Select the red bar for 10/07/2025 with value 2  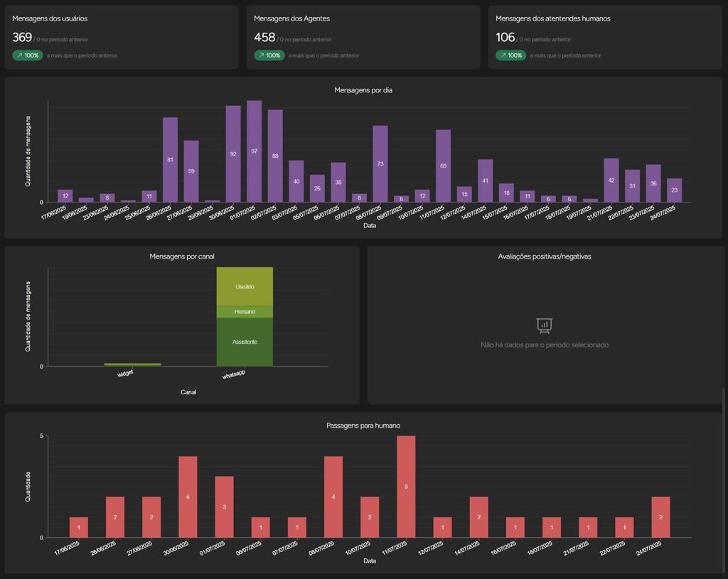click(370, 517)
